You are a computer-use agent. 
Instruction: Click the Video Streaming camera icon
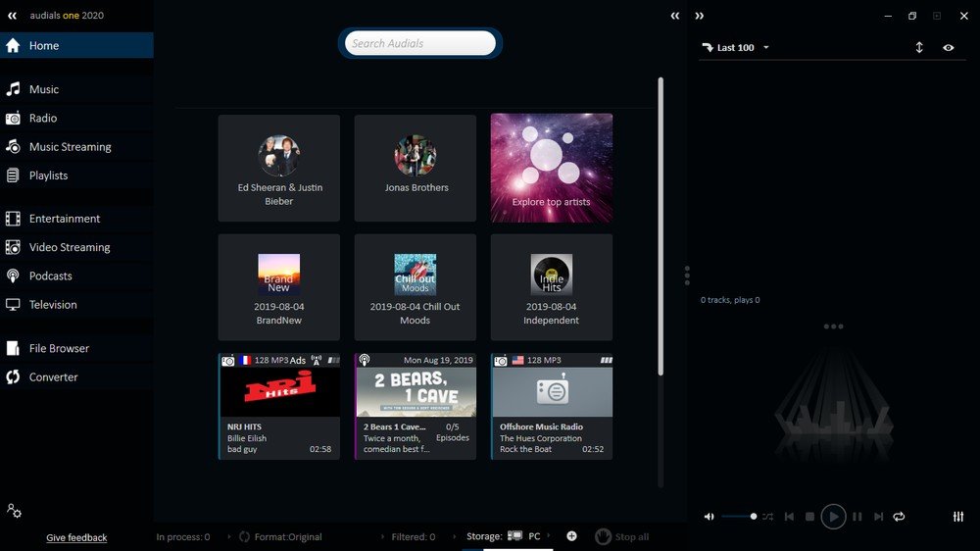point(13,247)
